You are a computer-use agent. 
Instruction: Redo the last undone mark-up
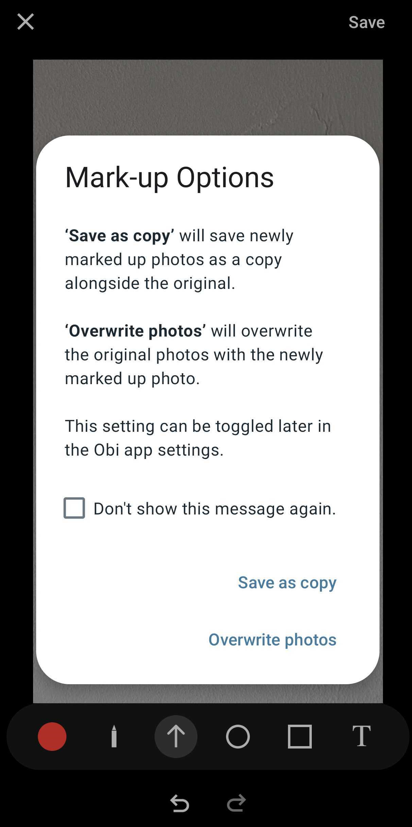(236, 803)
